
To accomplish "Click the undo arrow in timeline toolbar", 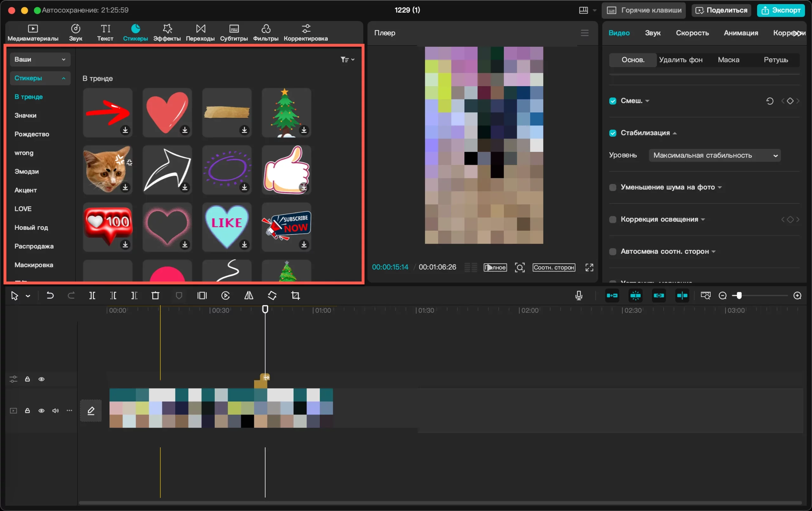I will pos(50,296).
